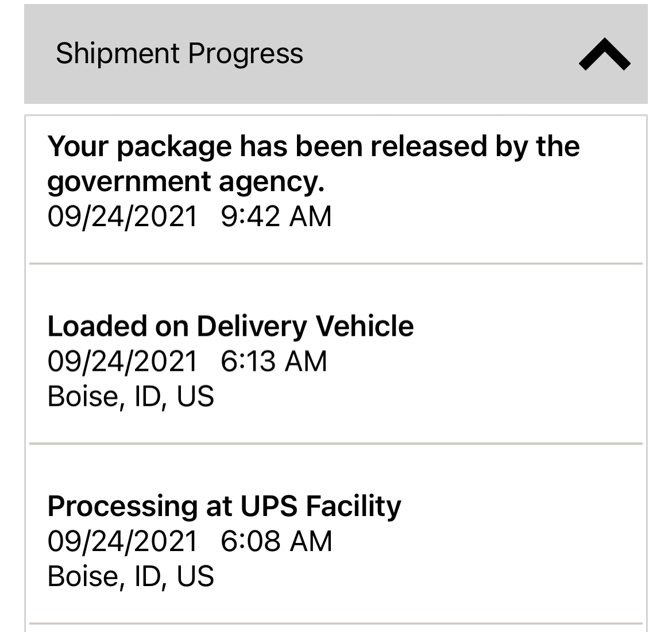Click Boise location under Processing at UPS Facility
672x632 pixels.
pos(130,576)
